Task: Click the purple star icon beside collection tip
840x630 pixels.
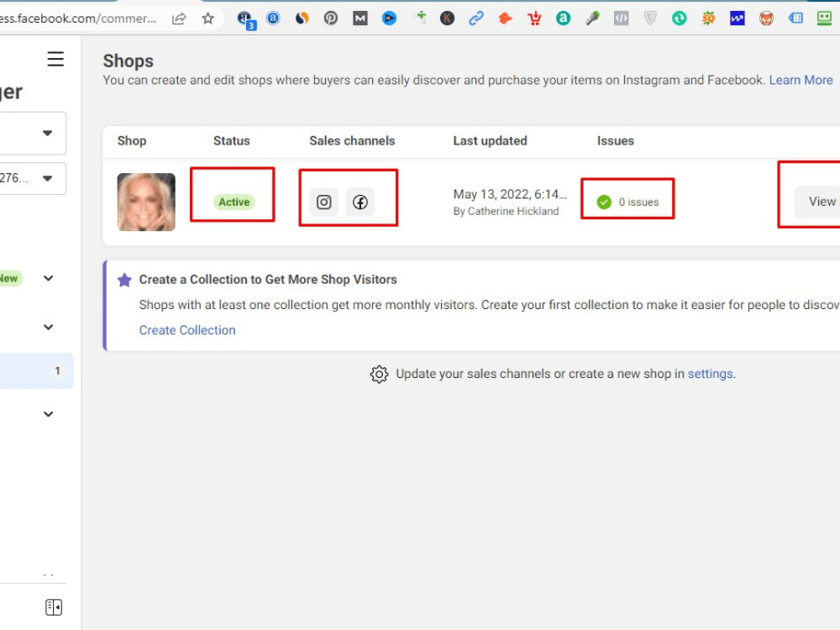Action: click(x=124, y=280)
